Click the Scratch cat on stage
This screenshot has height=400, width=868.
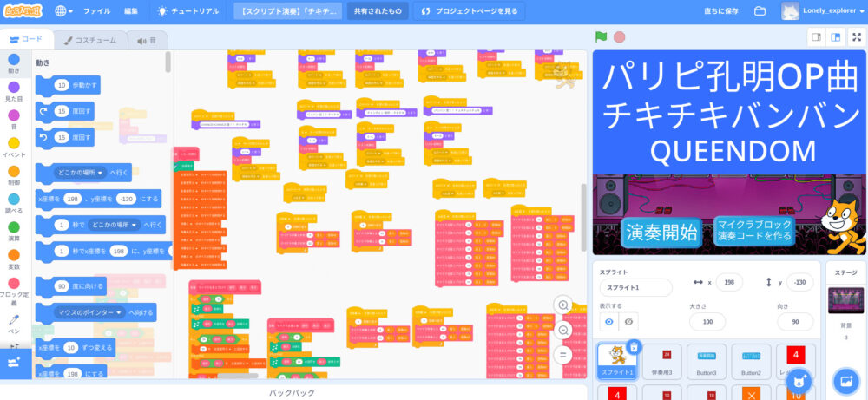click(x=840, y=226)
